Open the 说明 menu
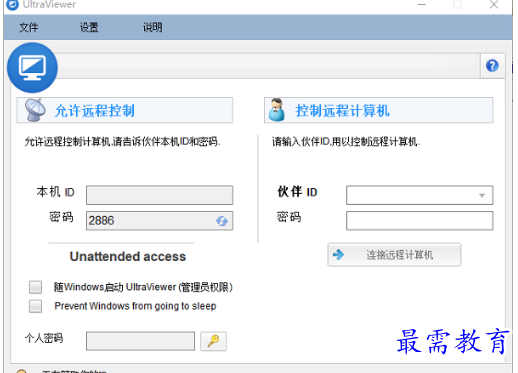518x373 pixels. [x=153, y=27]
